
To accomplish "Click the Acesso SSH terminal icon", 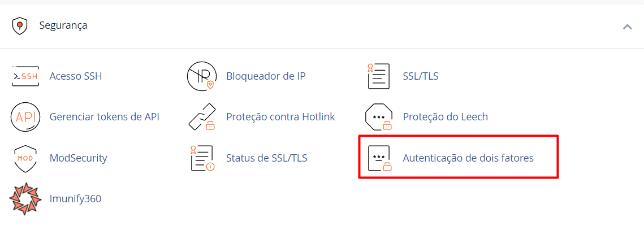I will 25,76.
